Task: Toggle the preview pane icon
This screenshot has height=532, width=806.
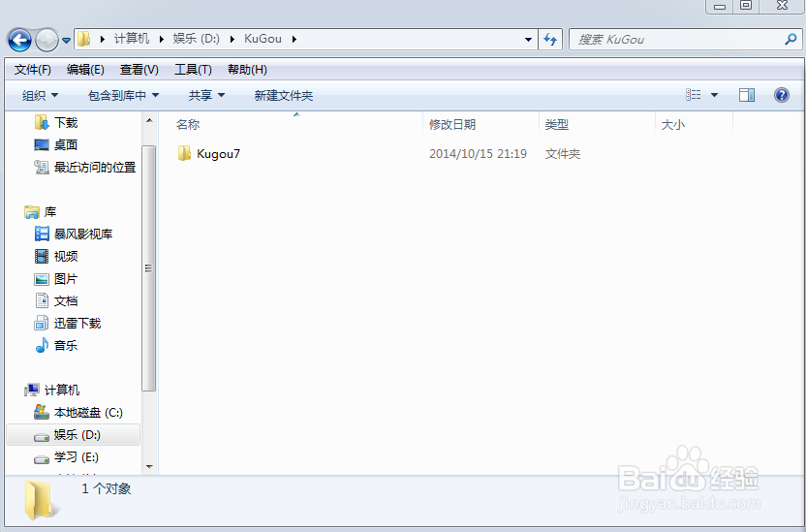Action: 746,95
